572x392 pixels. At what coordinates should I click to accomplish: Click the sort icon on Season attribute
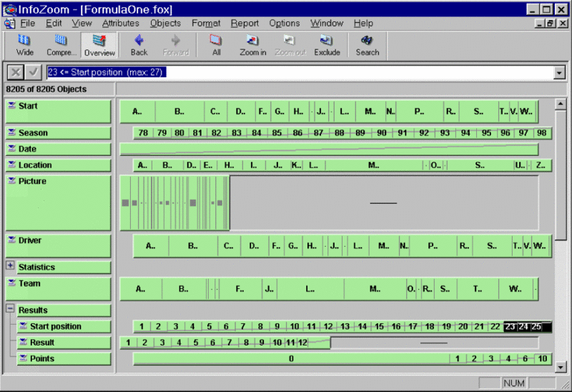coord(12,132)
